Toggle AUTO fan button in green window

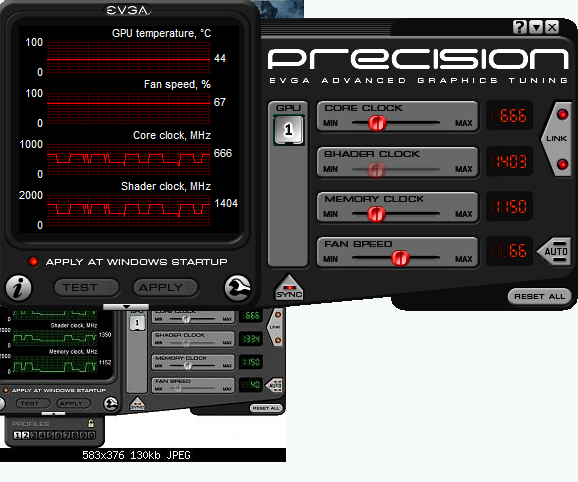point(275,385)
